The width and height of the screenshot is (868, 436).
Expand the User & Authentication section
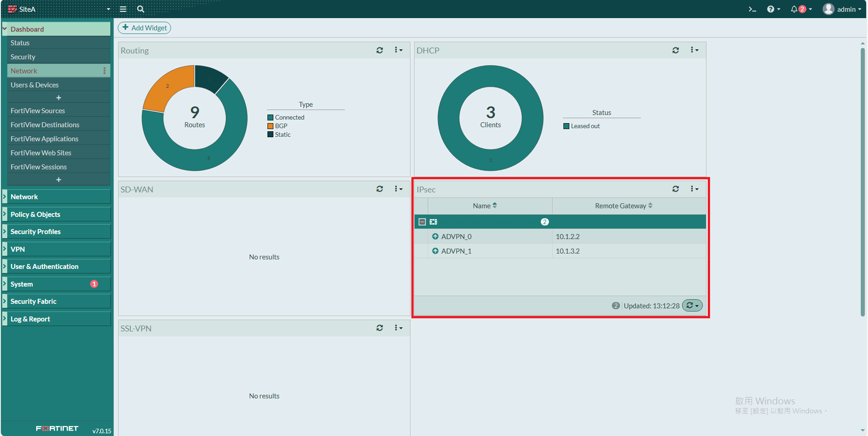(57, 267)
